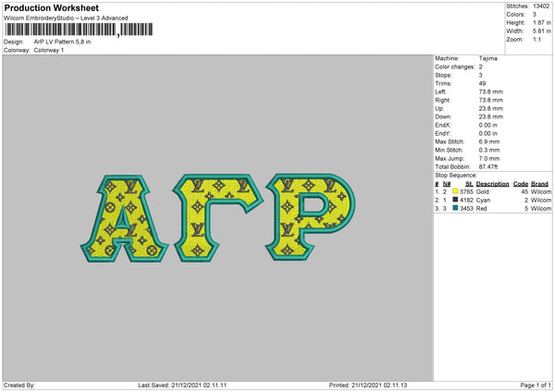Click the Wilcom EmbroideryStudio Level 3 Advanced text
The height and width of the screenshot is (392, 555).
(66, 18)
